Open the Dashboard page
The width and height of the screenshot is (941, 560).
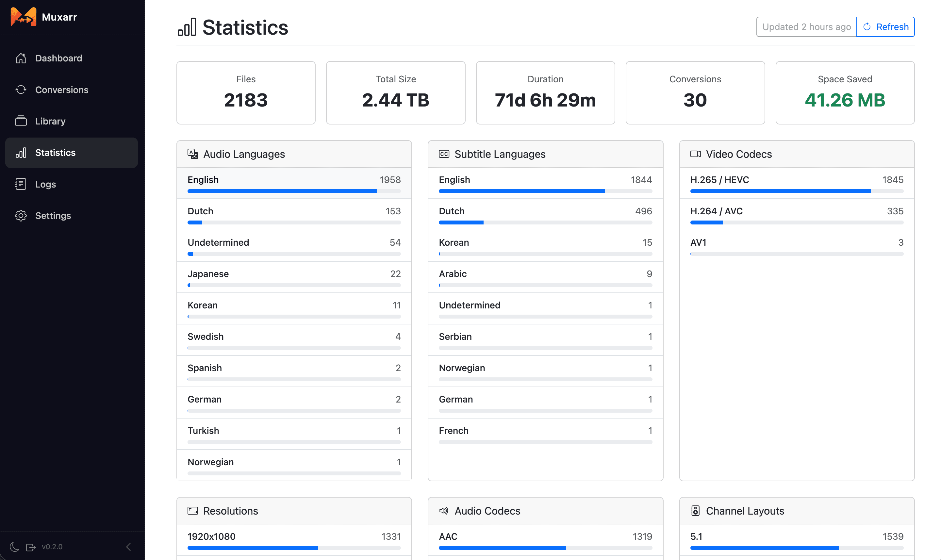point(72,58)
